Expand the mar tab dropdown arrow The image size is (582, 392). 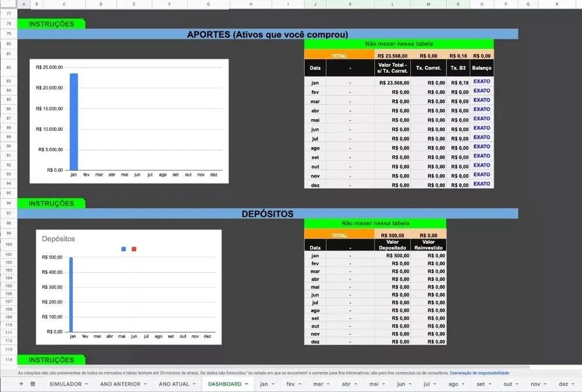(x=328, y=384)
